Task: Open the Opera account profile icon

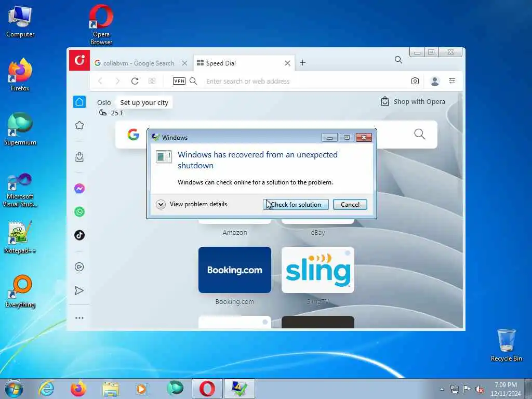Action: pos(435,81)
